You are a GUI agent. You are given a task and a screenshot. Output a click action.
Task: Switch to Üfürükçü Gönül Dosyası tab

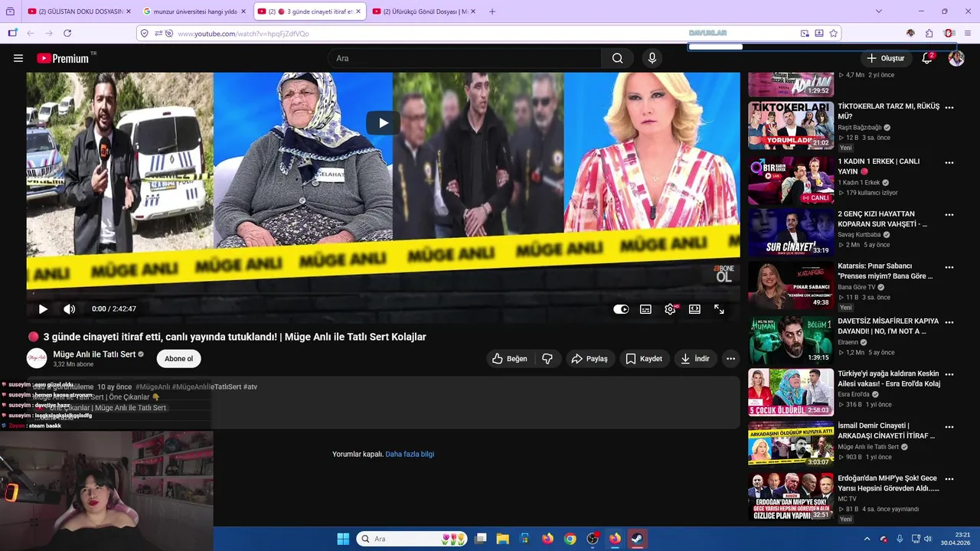[x=424, y=11]
